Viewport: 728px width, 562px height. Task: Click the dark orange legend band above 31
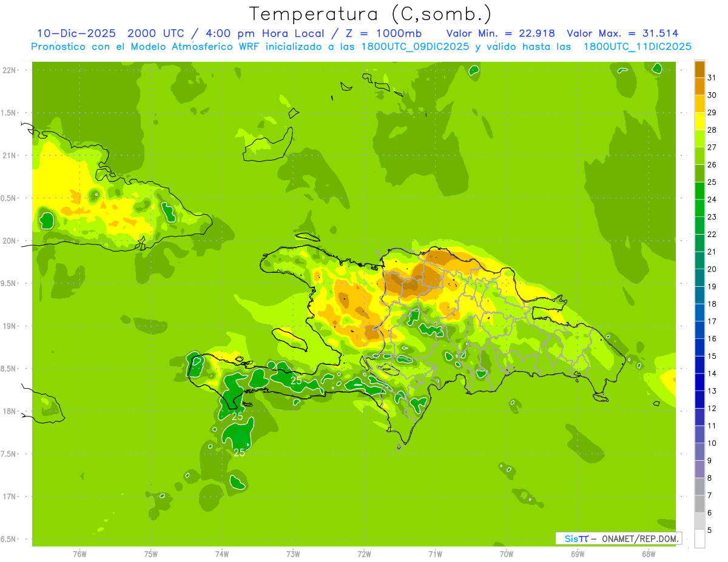coord(699,70)
